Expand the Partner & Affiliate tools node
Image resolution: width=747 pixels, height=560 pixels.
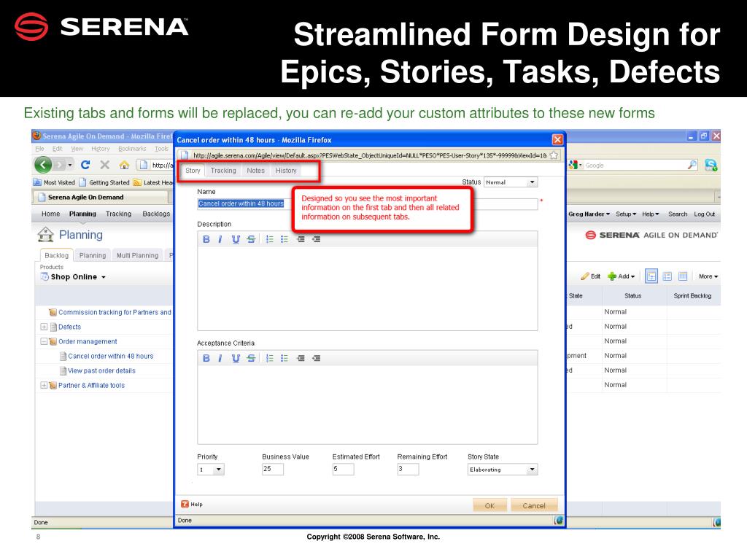[44, 385]
